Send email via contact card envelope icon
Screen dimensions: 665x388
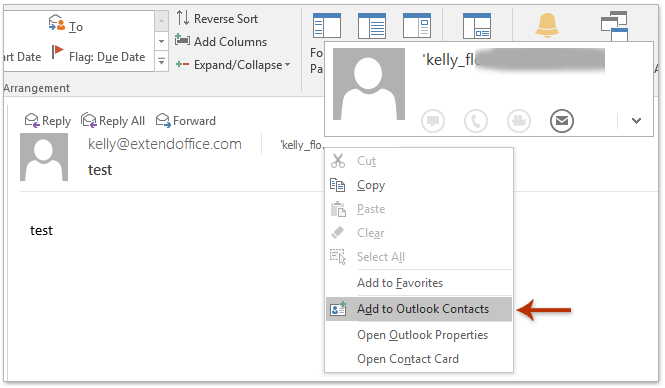pos(562,121)
